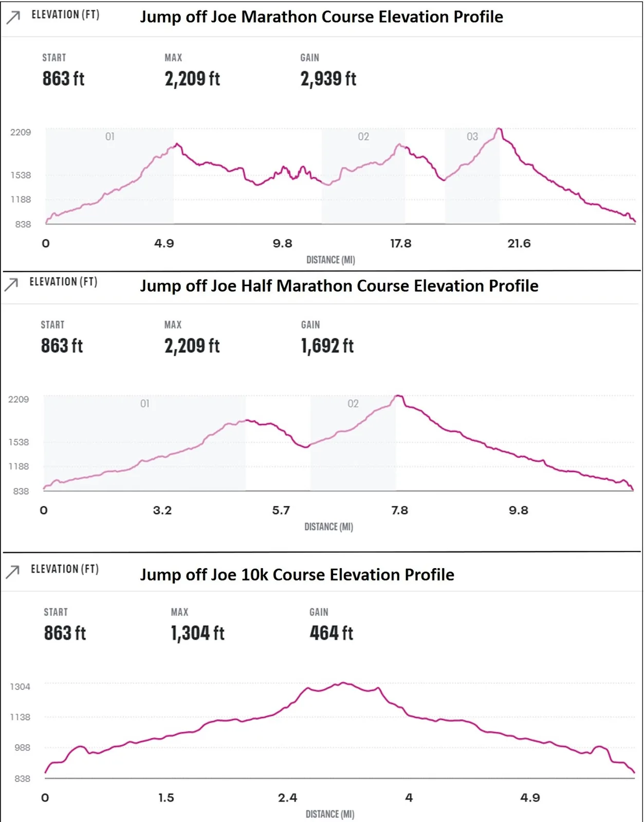Click the marathon start value 863 ft
644x822 pixels.
pyautogui.click(x=63, y=79)
